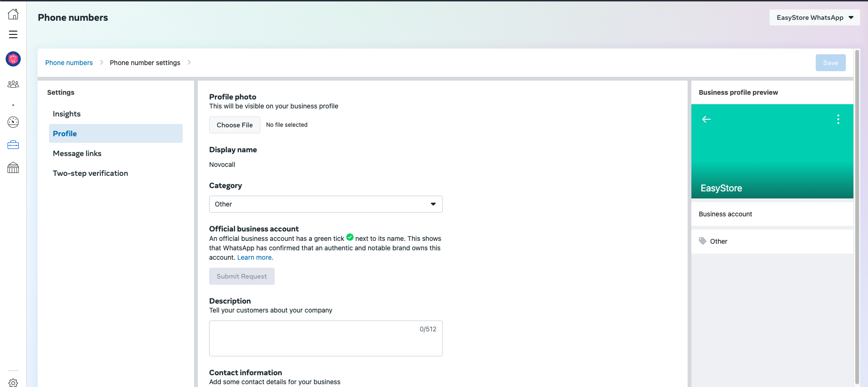This screenshot has width=868, height=387.
Task: Click the EasyStore name in preview
Action: 721,188
